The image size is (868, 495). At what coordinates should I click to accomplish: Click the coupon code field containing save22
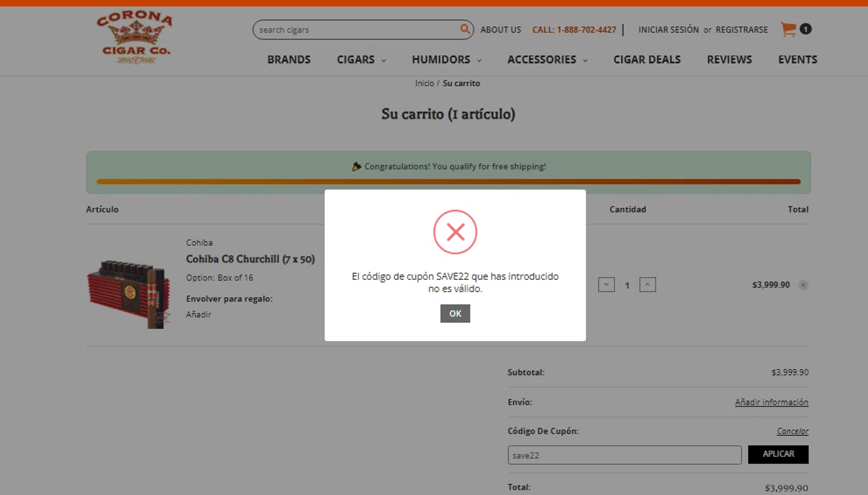point(624,455)
